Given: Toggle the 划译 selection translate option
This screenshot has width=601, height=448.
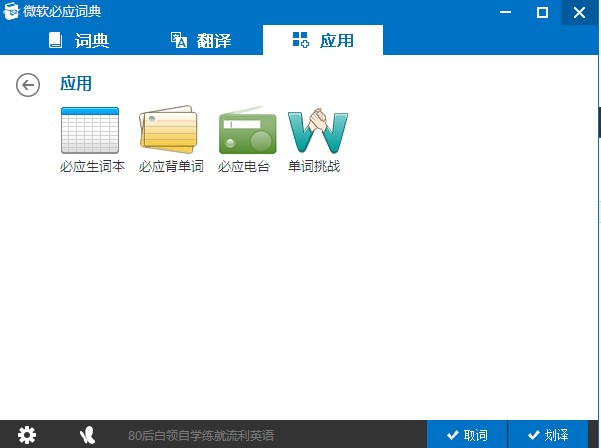Looking at the screenshot, I should pos(548,435).
